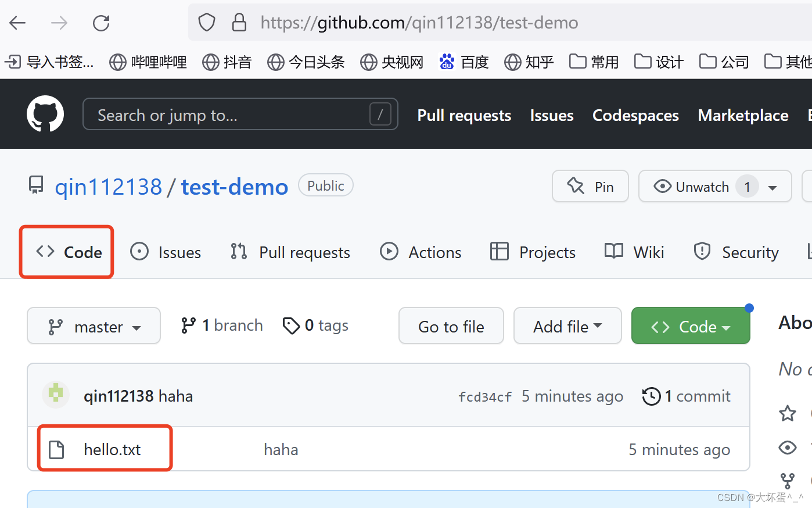Open the 今日头条 bookmark
This screenshot has width=812, height=508.
pyautogui.click(x=306, y=62)
